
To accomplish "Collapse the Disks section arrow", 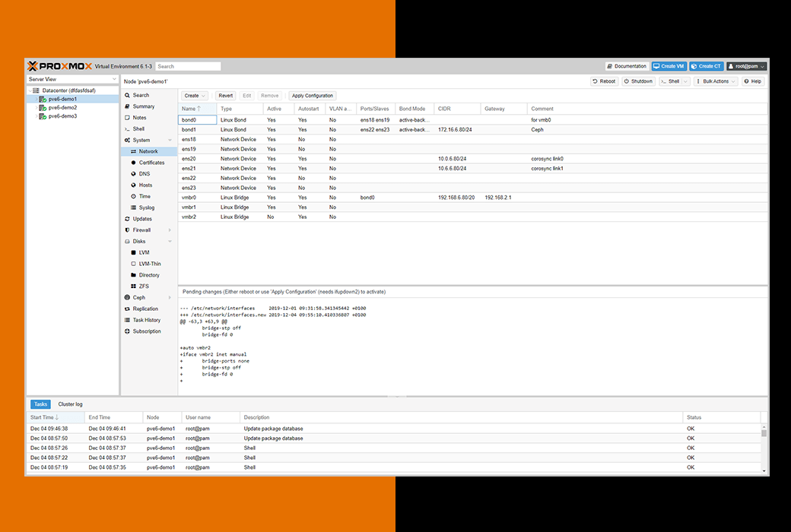I will 170,241.
